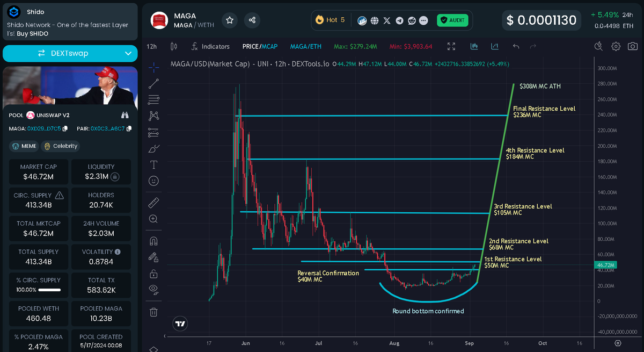Toggle hide all drawings eye icon
The height and width of the screenshot is (352, 644).
[x=154, y=289]
